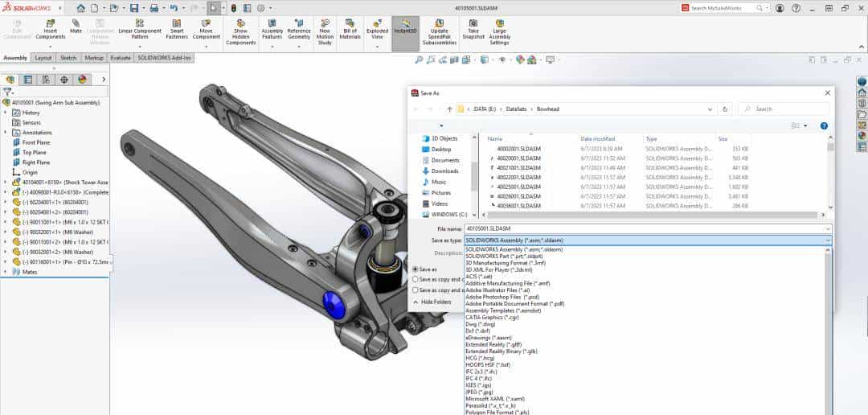868x415 pixels.
Task: Expand the Mates tree node
Action: point(5,272)
